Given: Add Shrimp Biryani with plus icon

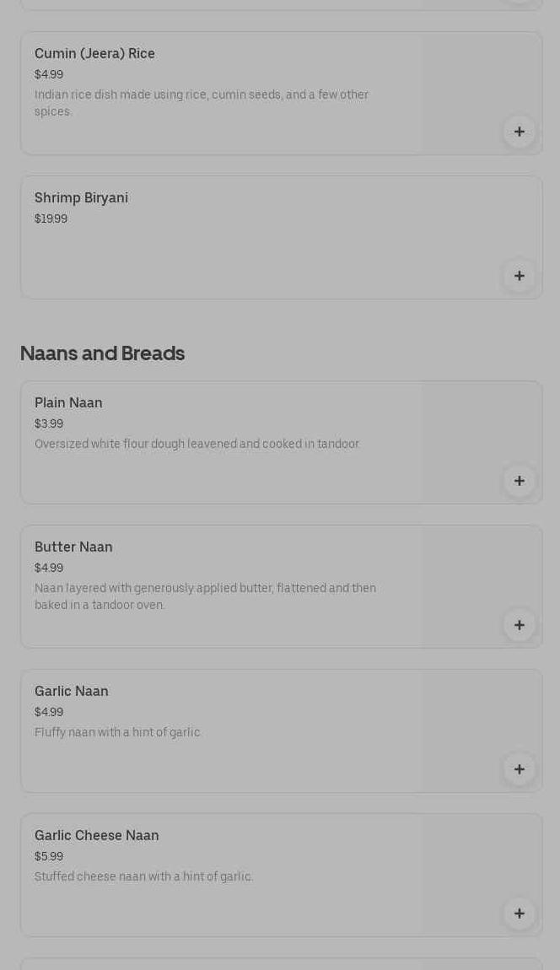Looking at the screenshot, I should [519, 276].
